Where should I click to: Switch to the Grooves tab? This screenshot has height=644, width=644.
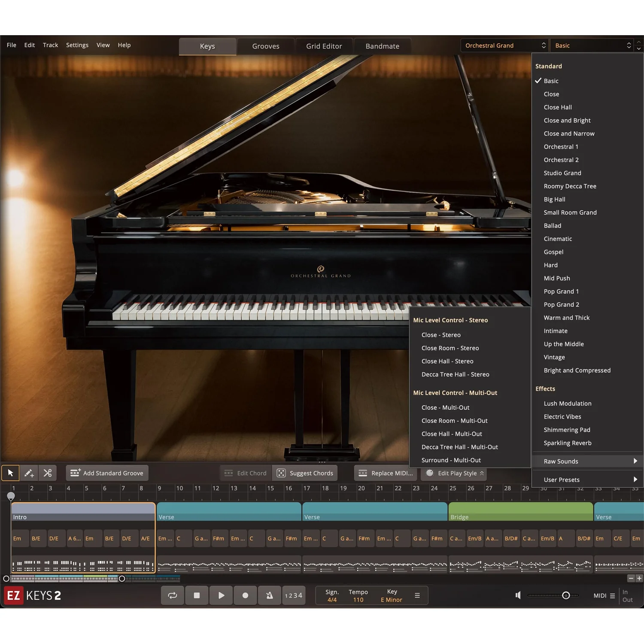[x=266, y=46]
